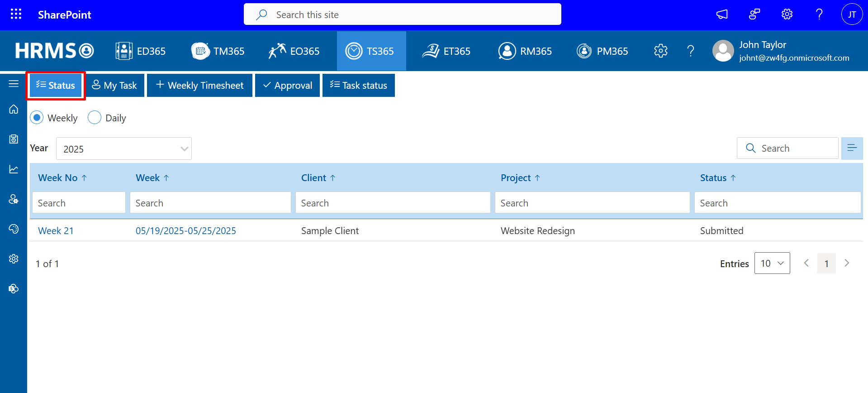Screen dimensions: 868x393
Task: Click Week No column search field
Action: click(79, 203)
